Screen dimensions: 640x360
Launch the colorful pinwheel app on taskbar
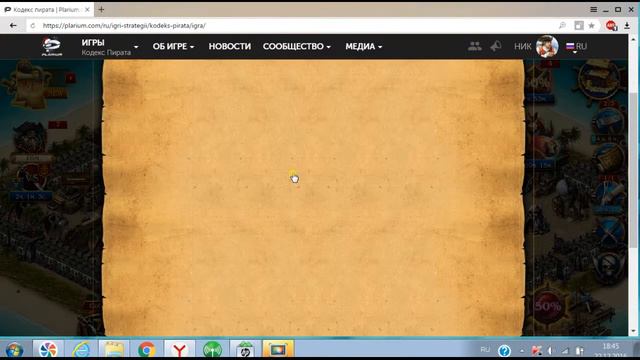(48, 350)
